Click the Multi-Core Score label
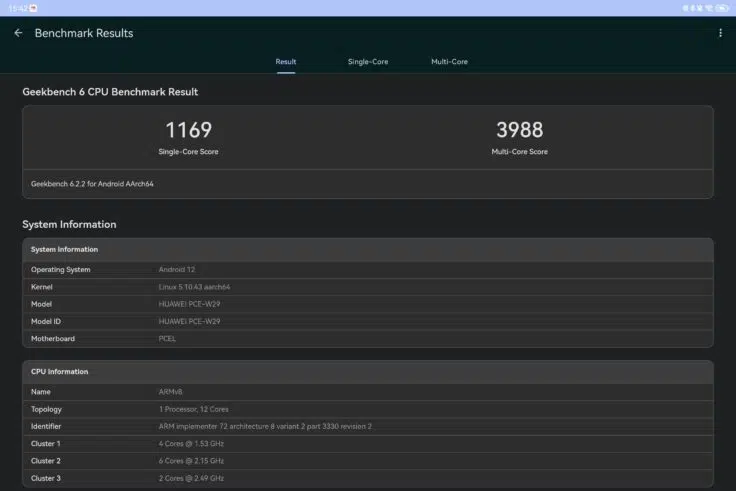Image resolution: width=736 pixels, height=491 pixels. [x=519, y=152]
